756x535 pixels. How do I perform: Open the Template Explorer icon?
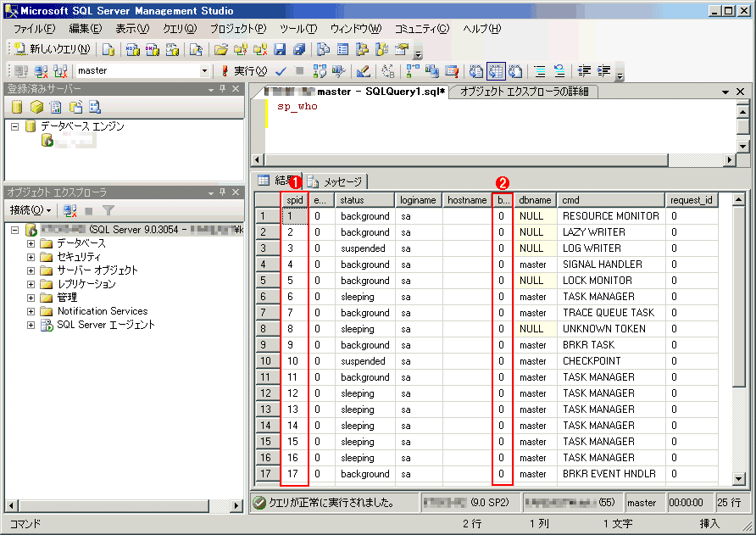(382, 49)
